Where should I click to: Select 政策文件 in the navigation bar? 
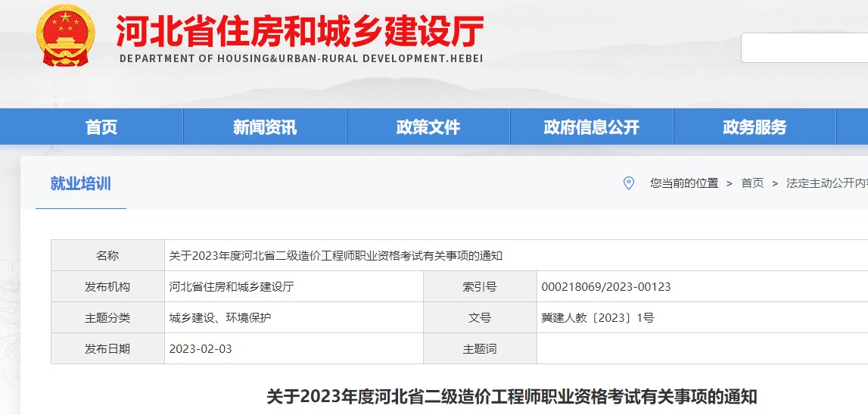[428, 127]
